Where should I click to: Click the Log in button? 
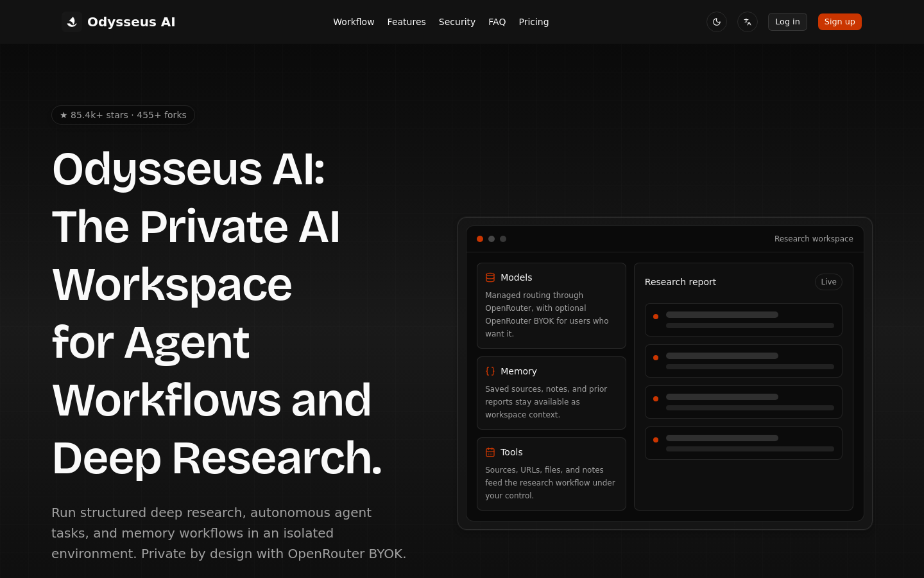click(787, 22)
